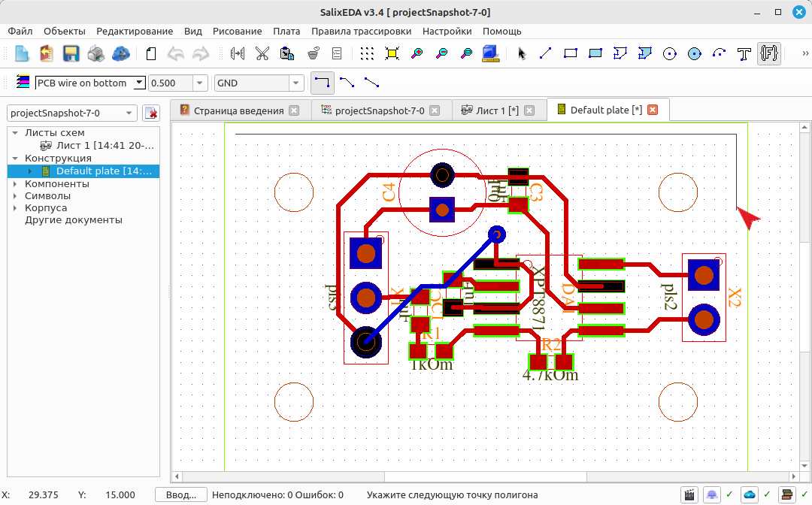812x505 pixels.
Task: Click the yellow fit-to-view zoom icon
Action: [392, 53]
